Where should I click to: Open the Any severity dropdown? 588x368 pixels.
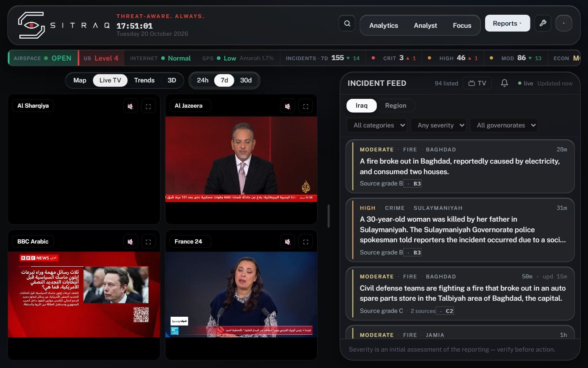(x=438, y=125)
